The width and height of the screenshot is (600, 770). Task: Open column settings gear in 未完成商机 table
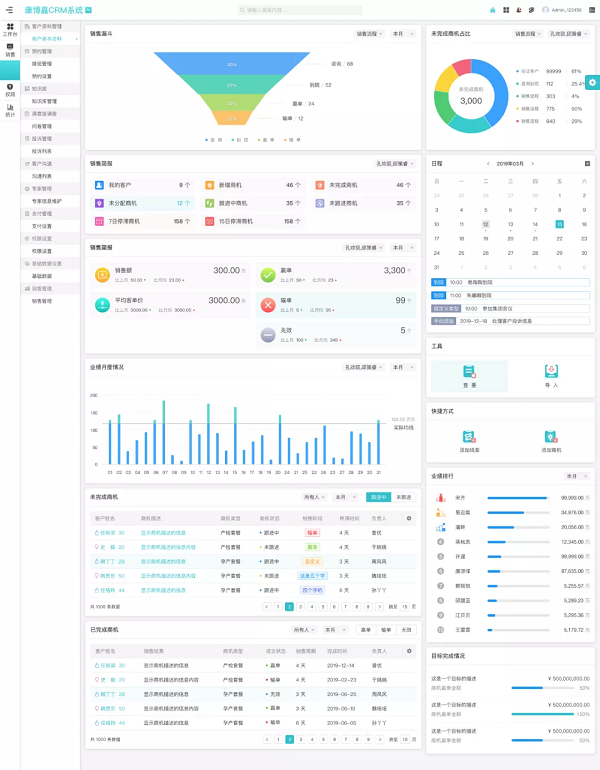[x=408, y=518]
